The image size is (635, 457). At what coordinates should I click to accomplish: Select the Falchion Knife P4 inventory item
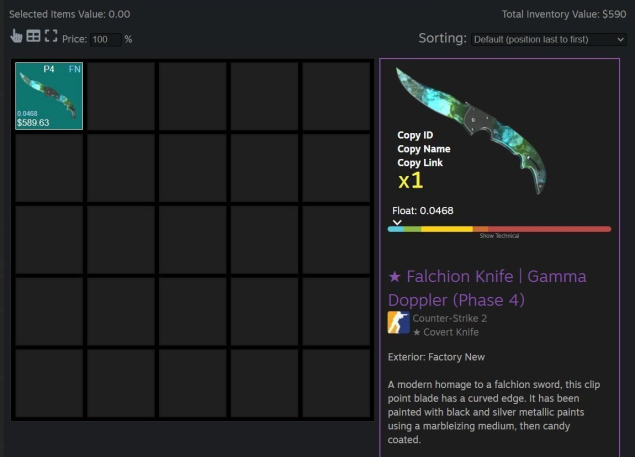click(49, 96)
